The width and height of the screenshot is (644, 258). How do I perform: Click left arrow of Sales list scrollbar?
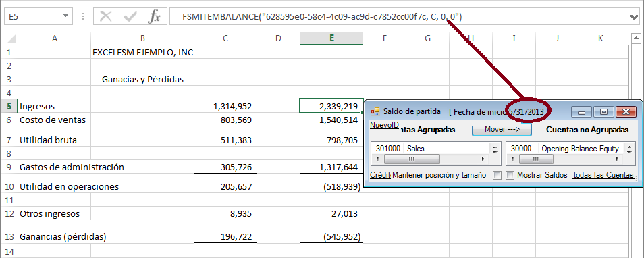378,159
